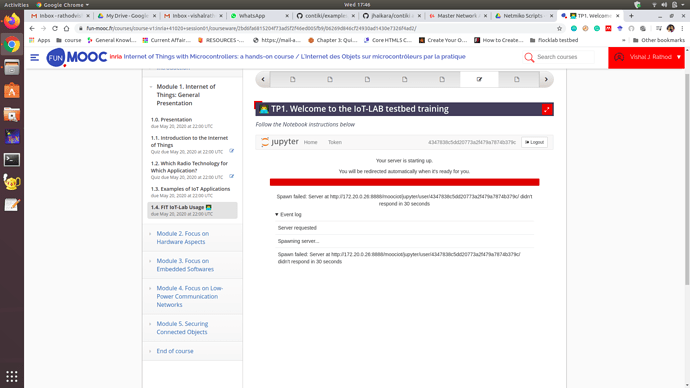Open Terminal from the Ubuntu dock

pos(12,160)
